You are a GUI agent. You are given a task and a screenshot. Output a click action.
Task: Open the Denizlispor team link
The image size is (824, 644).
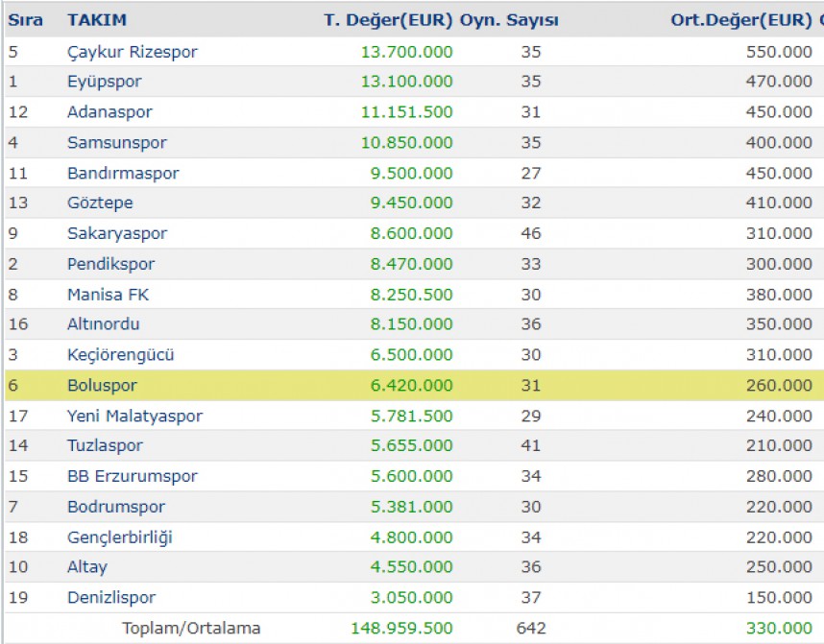[111, 598]
